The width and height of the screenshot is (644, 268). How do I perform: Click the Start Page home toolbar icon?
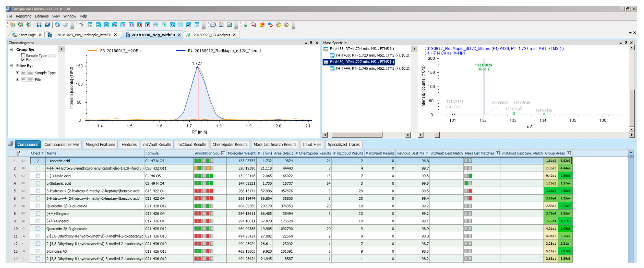tap(57, 25)
